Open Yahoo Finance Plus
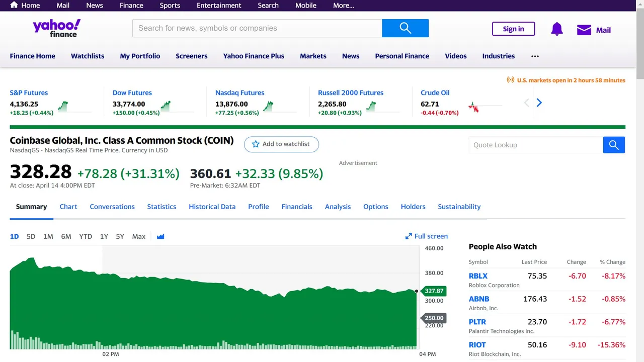Viewport: 644px width, 362px height. click(x=254, y=56)
